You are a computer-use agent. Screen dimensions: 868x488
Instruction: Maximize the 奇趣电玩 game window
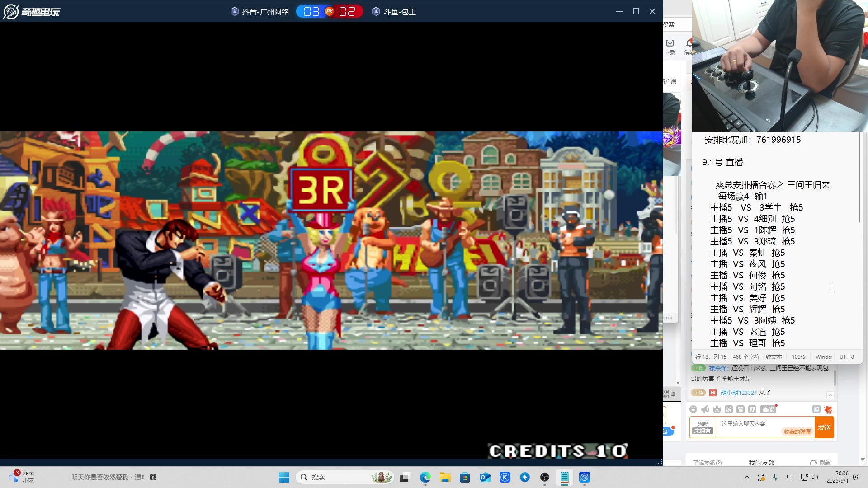pyautogui.click(x=636, y=11)
